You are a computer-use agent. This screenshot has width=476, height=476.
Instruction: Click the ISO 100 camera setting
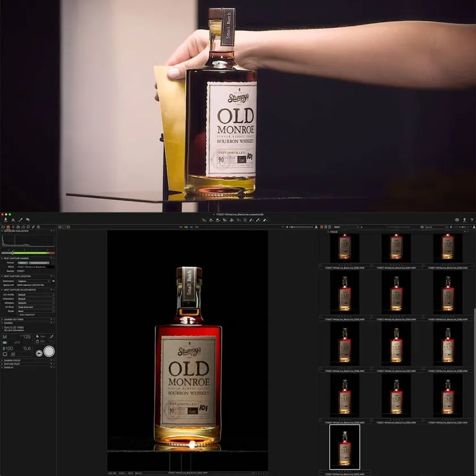click(8, 348)
